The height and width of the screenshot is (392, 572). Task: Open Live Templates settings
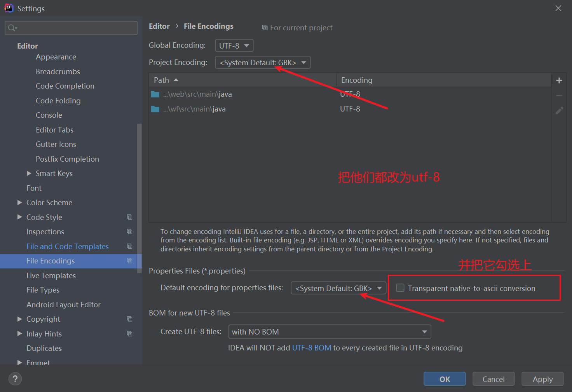pos(51,275)
